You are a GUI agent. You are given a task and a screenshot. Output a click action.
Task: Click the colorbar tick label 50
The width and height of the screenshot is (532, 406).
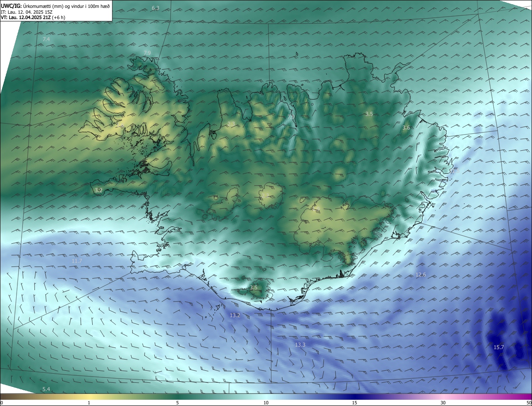point(529,403)
